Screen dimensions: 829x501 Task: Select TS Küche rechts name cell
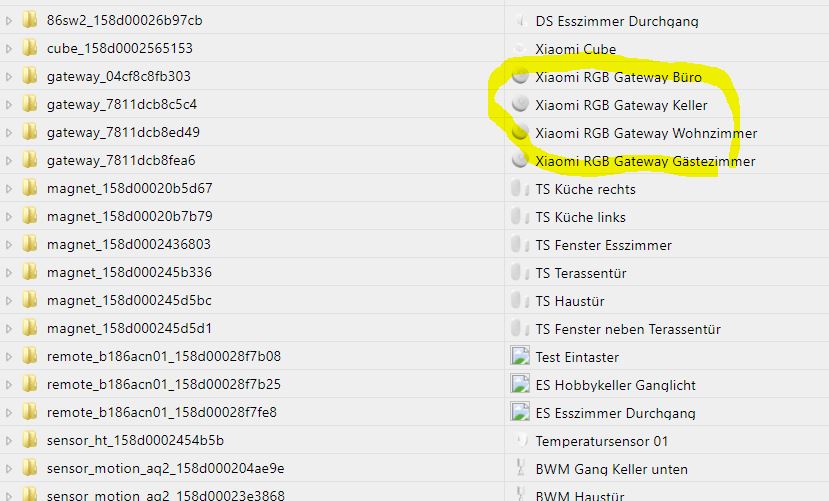click(585, 189)
